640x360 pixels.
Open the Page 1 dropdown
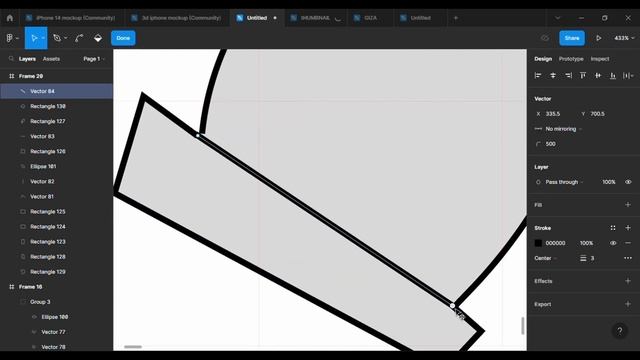click(x=94, y=59)
